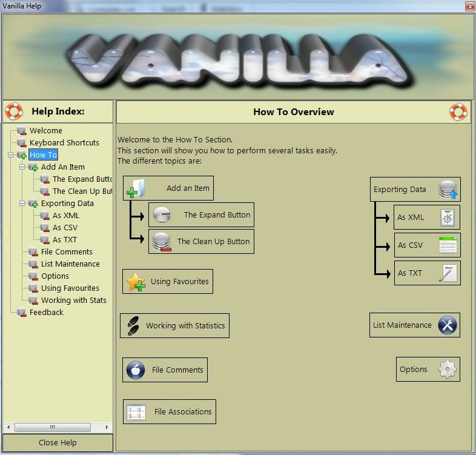Click the footprints icon on Working with Statistics

pos(133,325)
